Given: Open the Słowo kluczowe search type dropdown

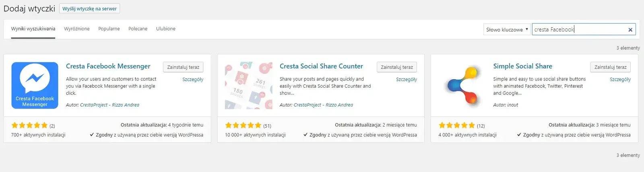Looking at the screenshot, I should (x=507, y=29).
